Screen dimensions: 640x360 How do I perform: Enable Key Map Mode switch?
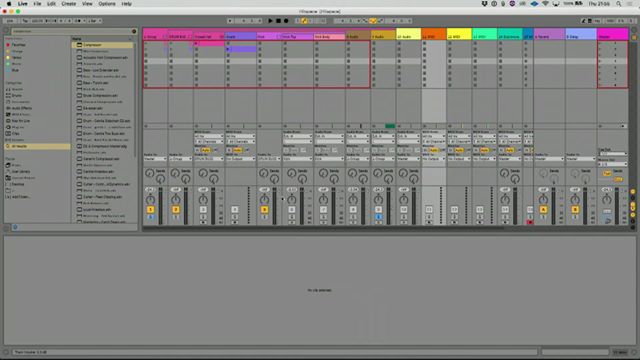[x=597, y=20]
